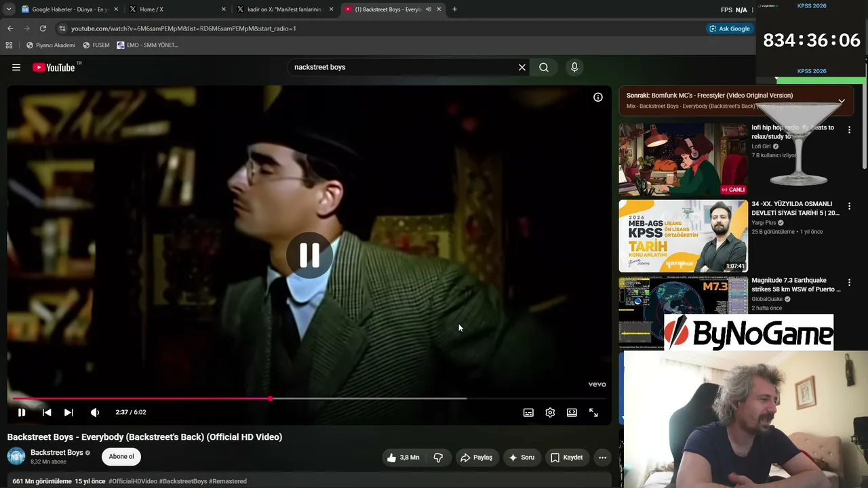Screen dimensions: 868x488
Task: Open more actions menu under video
Action: pyautogui.click(x=602, y=457)
